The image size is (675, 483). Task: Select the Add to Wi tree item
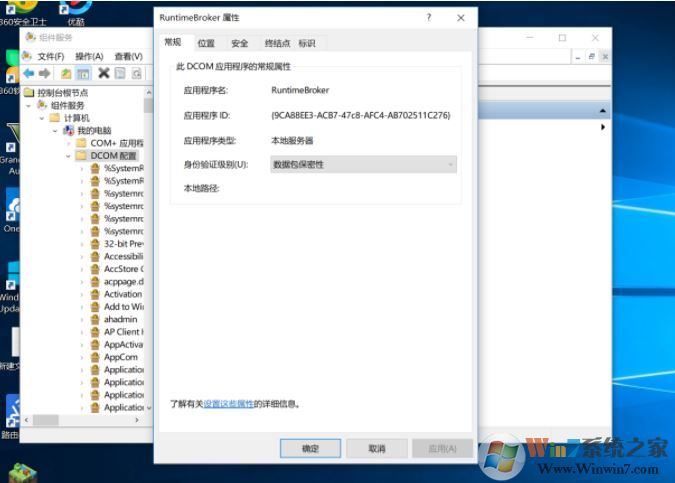point(124,307)
